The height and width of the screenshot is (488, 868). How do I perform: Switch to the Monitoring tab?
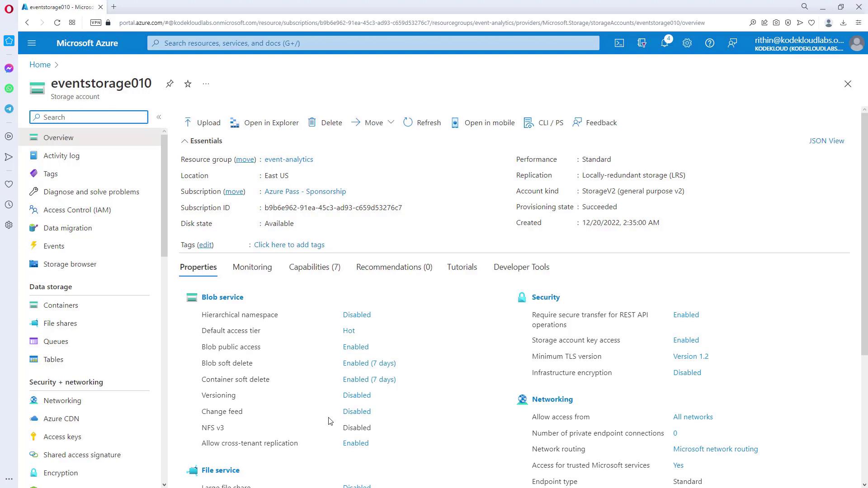[x=252, y=267]
